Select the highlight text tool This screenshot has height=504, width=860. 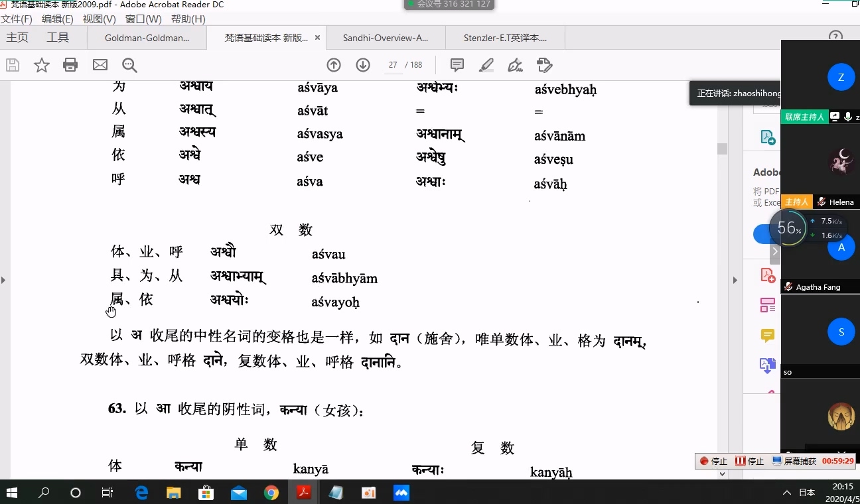pyautogui.click(x=486, y=65)
